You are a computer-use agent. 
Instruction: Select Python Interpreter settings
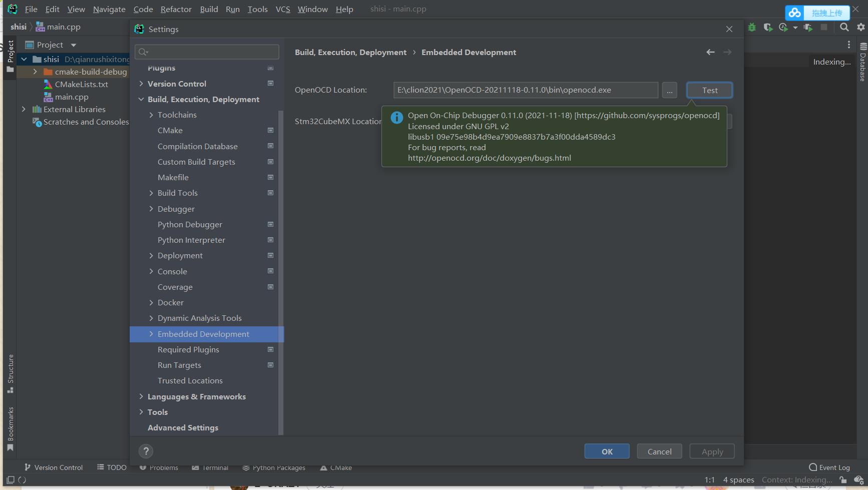pos(191,240)
